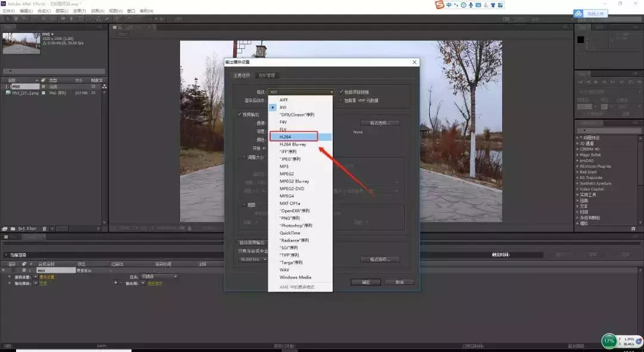The width and height of the screenshot is (644, 352).
Task: Toggle the 视频输出 video output checkbox
Action: tap(240, 114)
